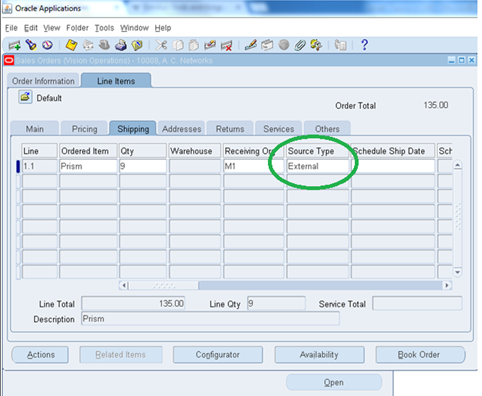Print using the printer toolbar icon

(x=121, y=45)
